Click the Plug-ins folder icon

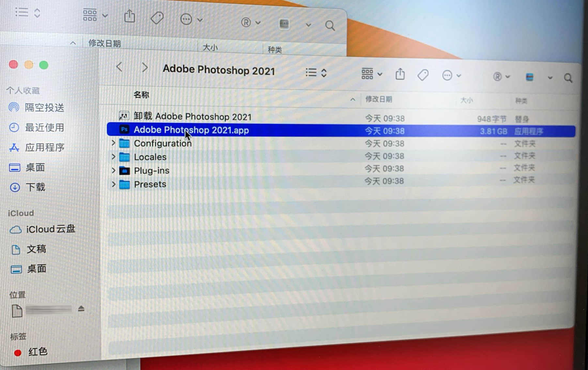pyautogui.click(x=124, y=171)
